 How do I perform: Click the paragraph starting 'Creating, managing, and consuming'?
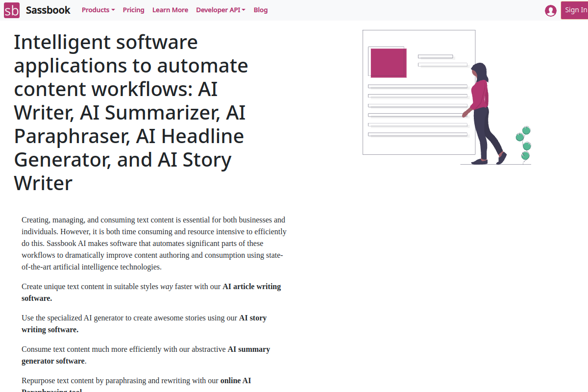(x=154, y=244)
